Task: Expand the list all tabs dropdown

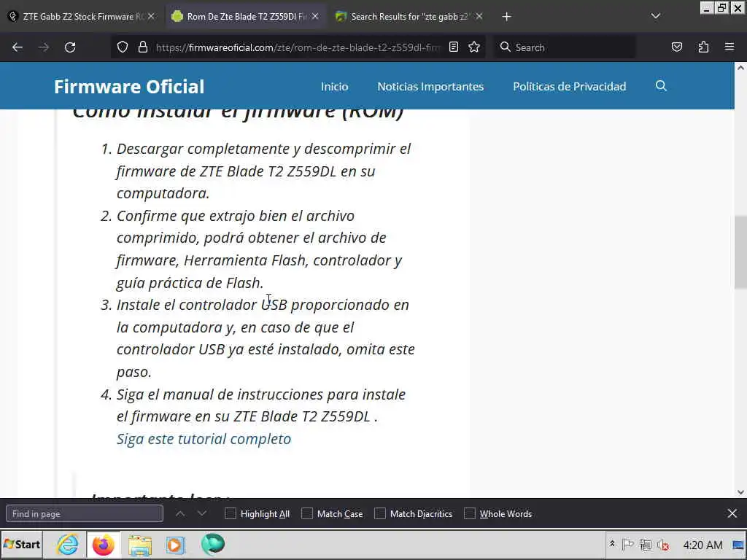Action: click(x=656, y=16)
